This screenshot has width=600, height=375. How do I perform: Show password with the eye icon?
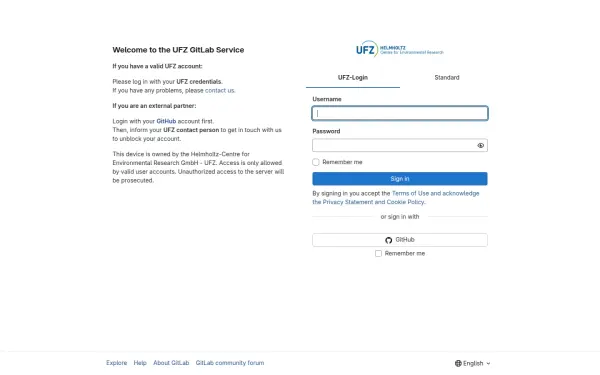click(x=481, y=145)
